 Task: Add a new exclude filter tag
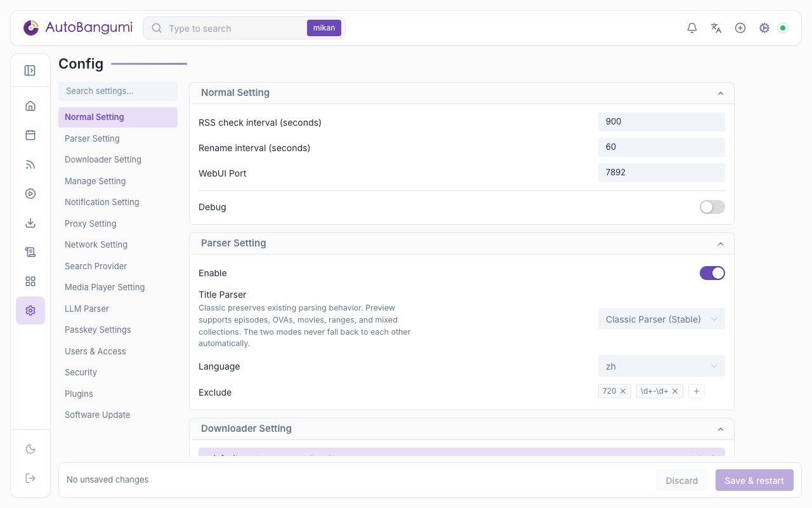click(697, 391)
